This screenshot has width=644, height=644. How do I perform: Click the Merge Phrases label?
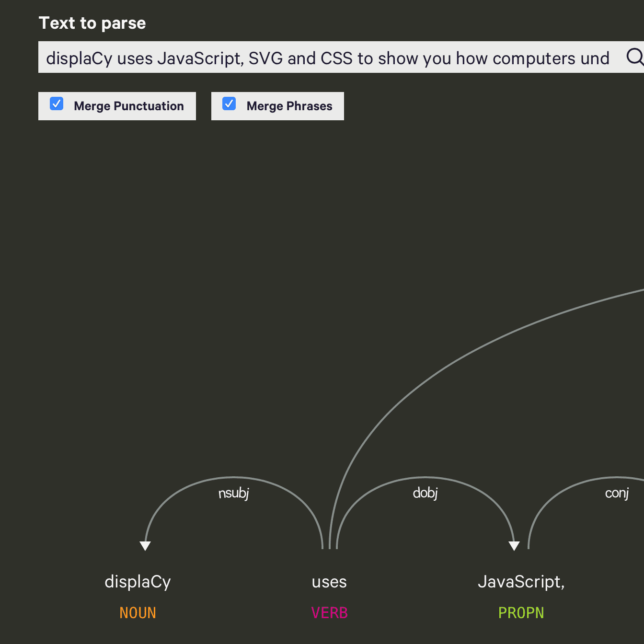[289, 106]
